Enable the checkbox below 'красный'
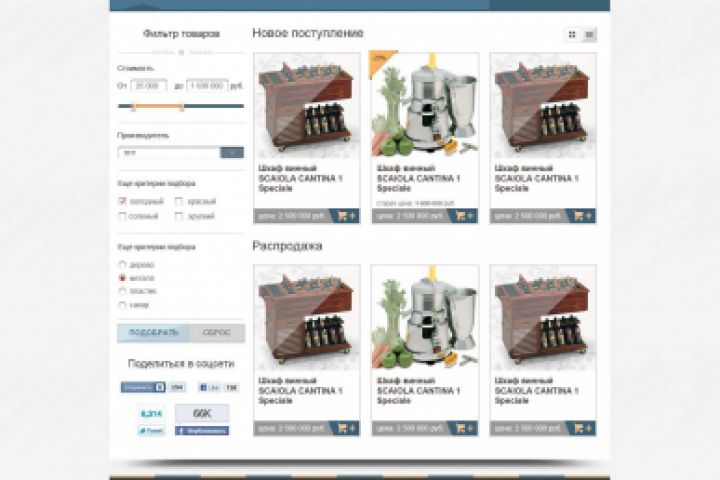 click(x=179, y=216)
